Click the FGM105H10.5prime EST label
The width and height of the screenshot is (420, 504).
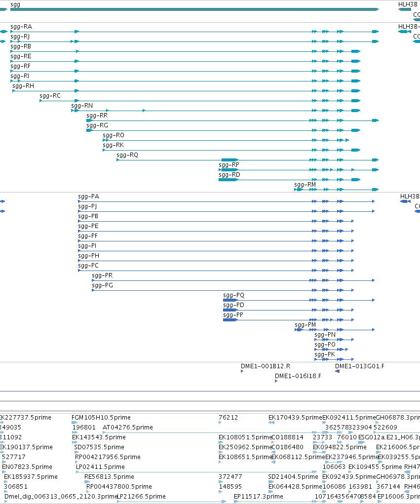(x=101, y=418)
